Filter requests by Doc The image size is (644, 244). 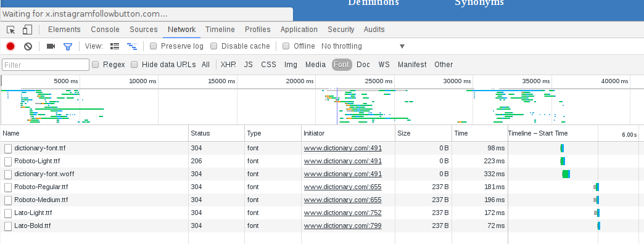pos(363,64)
